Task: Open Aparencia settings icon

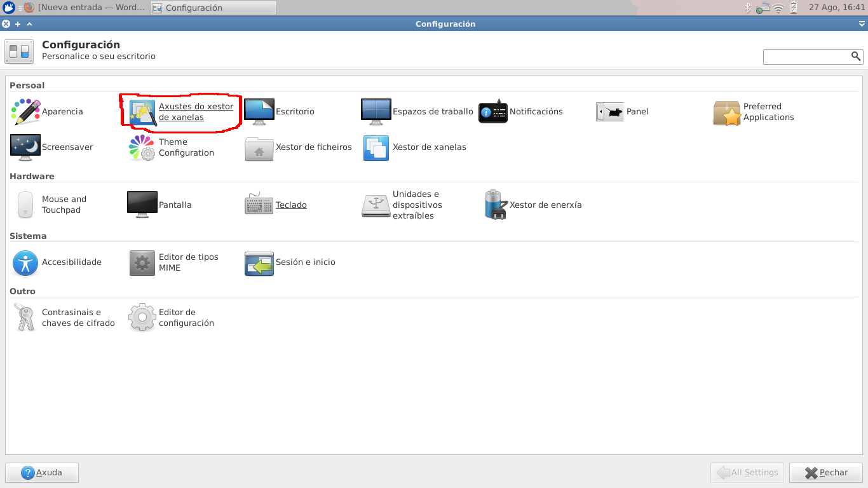Action: 25,112
